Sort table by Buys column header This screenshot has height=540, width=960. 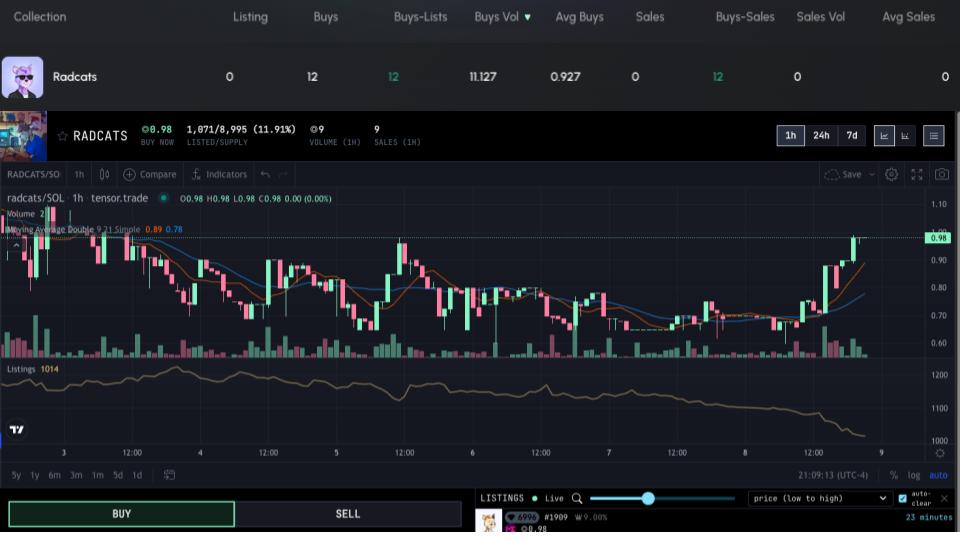point(325,17)
